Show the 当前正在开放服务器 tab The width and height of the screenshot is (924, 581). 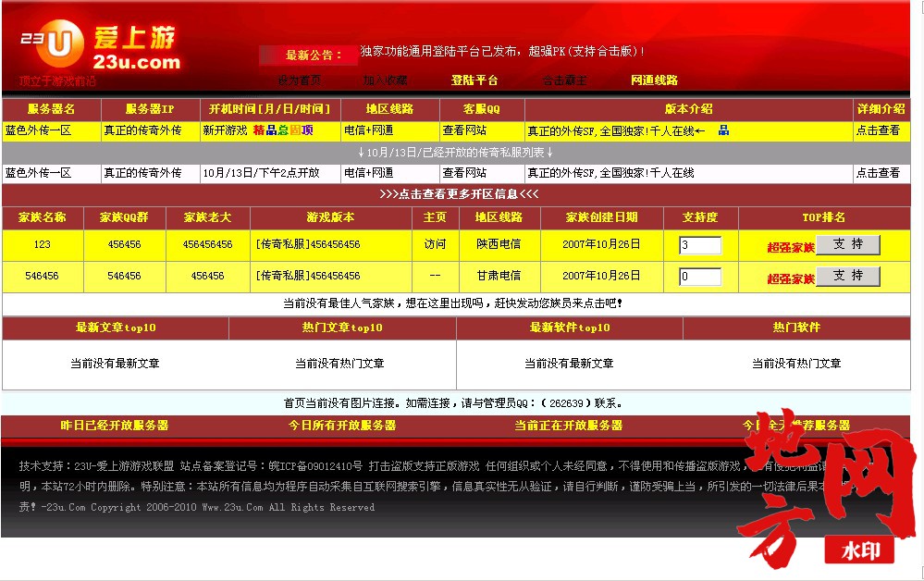[569, 426]
